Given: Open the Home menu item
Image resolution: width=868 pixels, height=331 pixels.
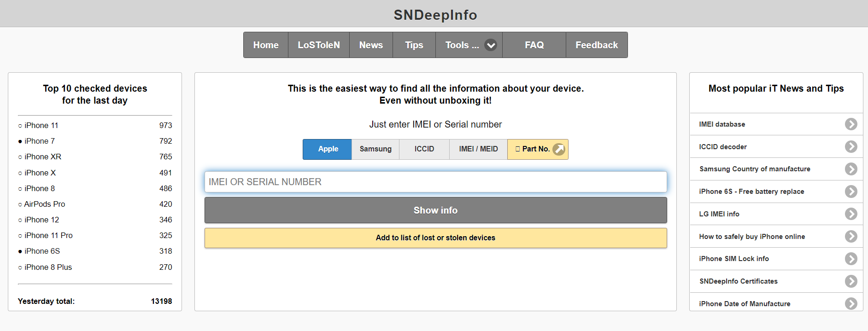Looking at the screenshot, I should [266, 45].
